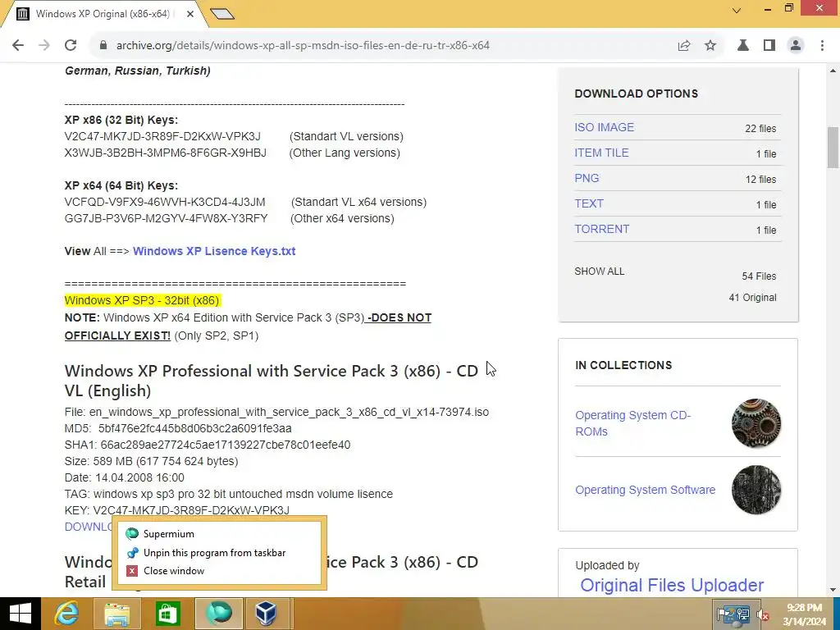Screen dimensions: 840x630
Task: Open Windows Start button
Action: 21,614
